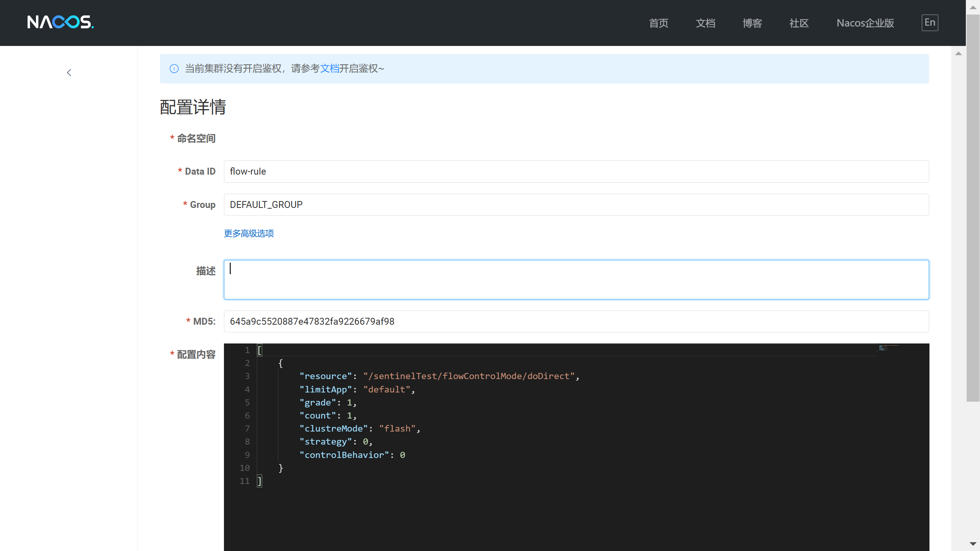Expand 更多高级选项 advanced options
Viewport: 980px width, 551px height.
pos(249,233)
